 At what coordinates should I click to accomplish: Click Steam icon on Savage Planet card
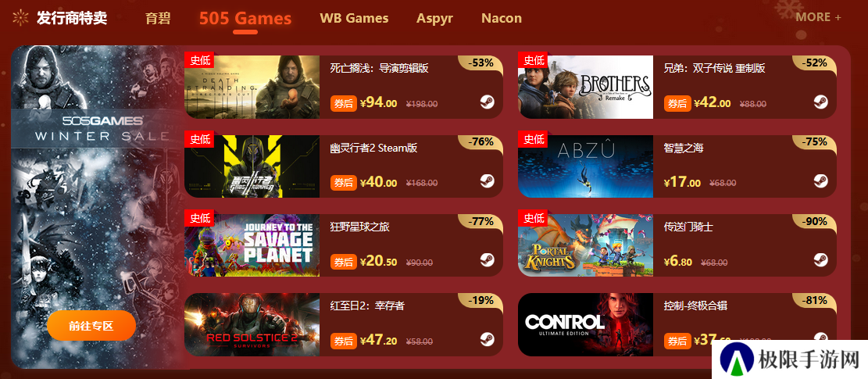(488, 260)
